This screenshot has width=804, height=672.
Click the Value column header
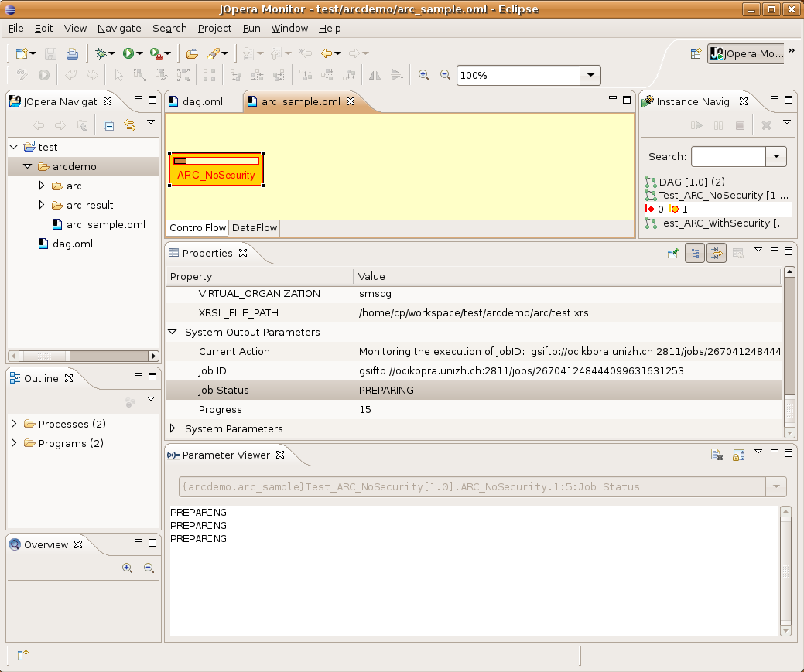click(x=567, y=276)
